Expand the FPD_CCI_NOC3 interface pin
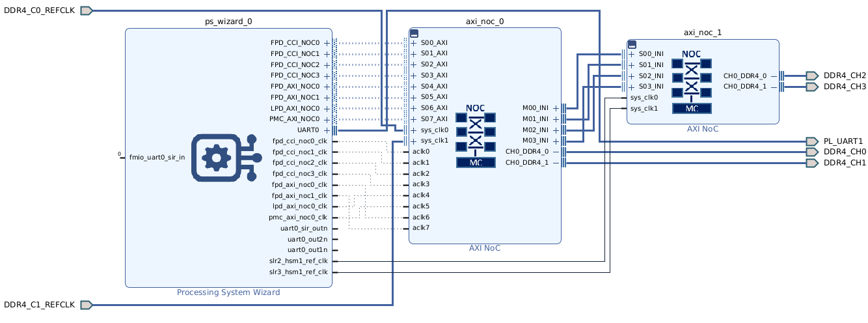Screen dimensions: 868x323 [x=327, y=76]
